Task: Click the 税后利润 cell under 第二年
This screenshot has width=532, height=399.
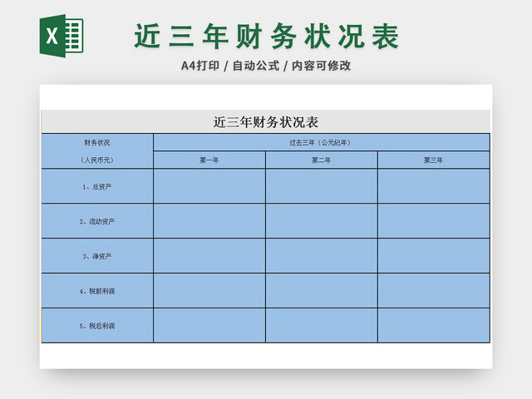Action: click(x=322, y=325)
